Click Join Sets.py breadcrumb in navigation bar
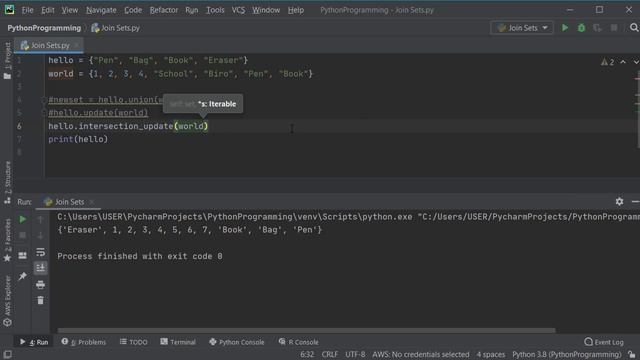The image size is (640, 360). [x=116, y=28]
